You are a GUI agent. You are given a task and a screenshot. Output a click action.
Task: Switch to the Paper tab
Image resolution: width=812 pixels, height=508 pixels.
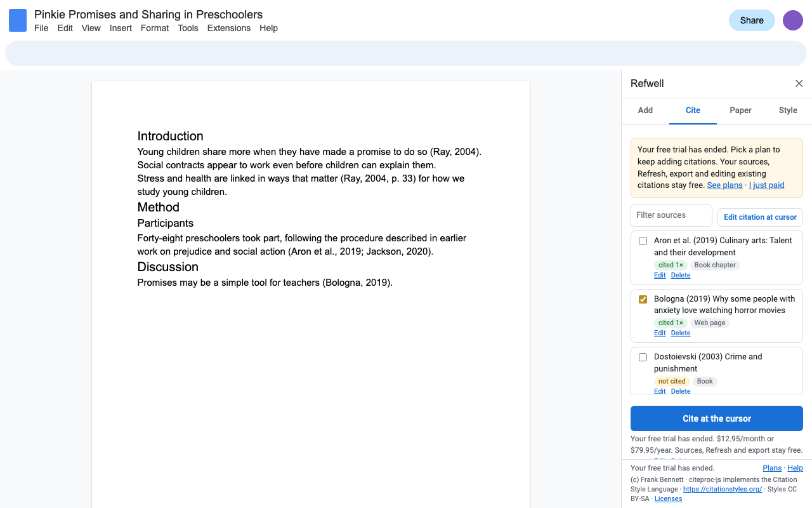(x=740, y=110)
